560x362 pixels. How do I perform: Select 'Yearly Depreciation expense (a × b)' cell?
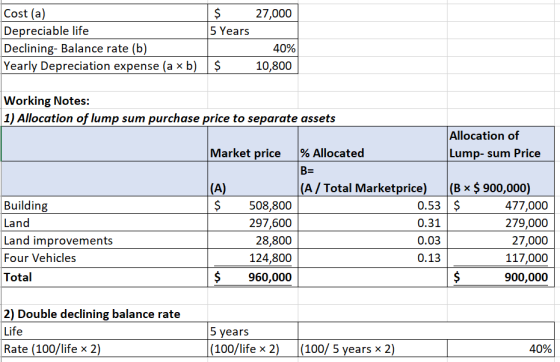pyautogui.click(x=105, y=66)
